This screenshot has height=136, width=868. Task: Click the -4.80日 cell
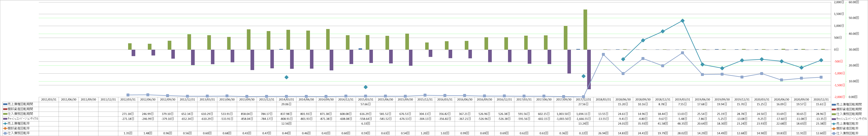[x=643, y=119]
